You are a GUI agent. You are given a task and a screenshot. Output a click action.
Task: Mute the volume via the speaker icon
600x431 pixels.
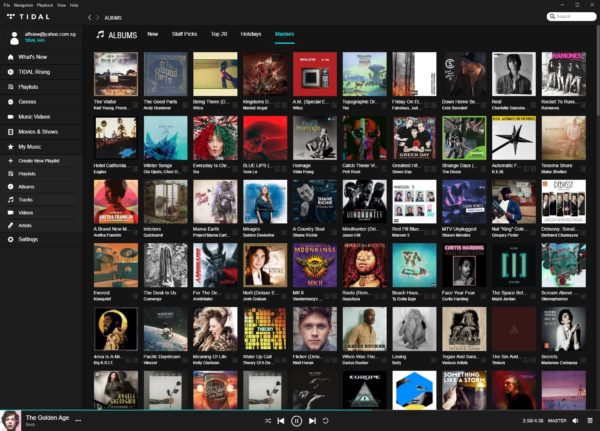(576, 421)
